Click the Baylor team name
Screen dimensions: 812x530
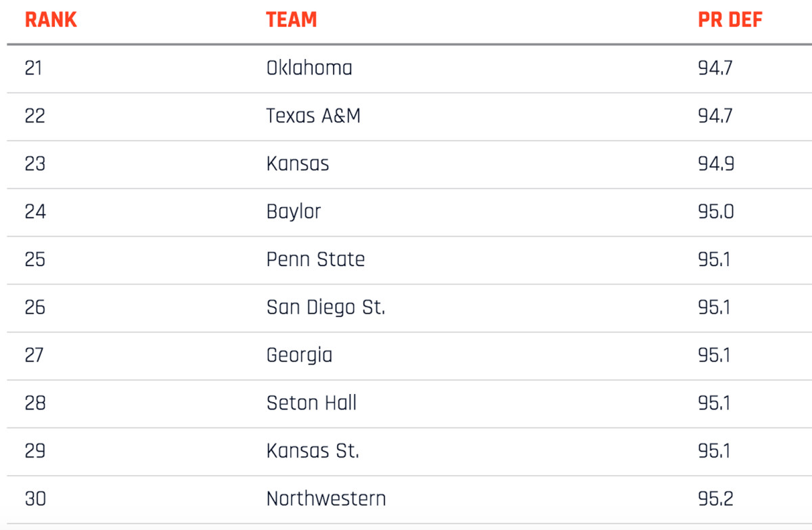pos(294,212)
